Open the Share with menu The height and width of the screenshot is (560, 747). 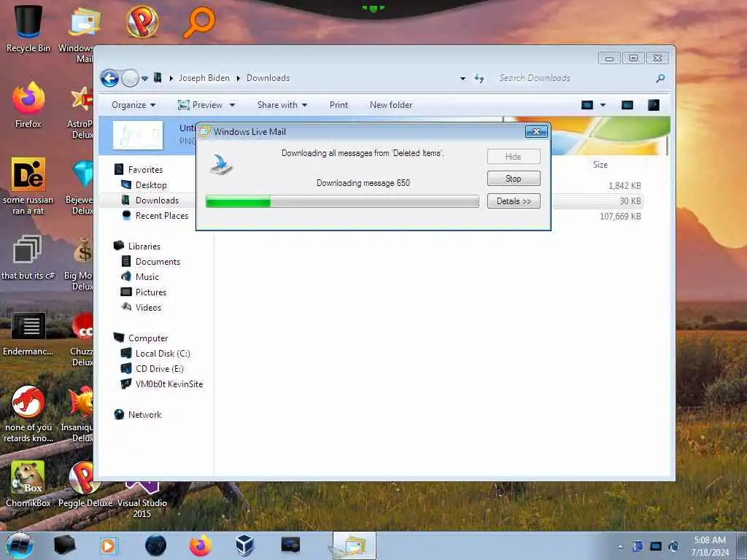pos(282,105)
